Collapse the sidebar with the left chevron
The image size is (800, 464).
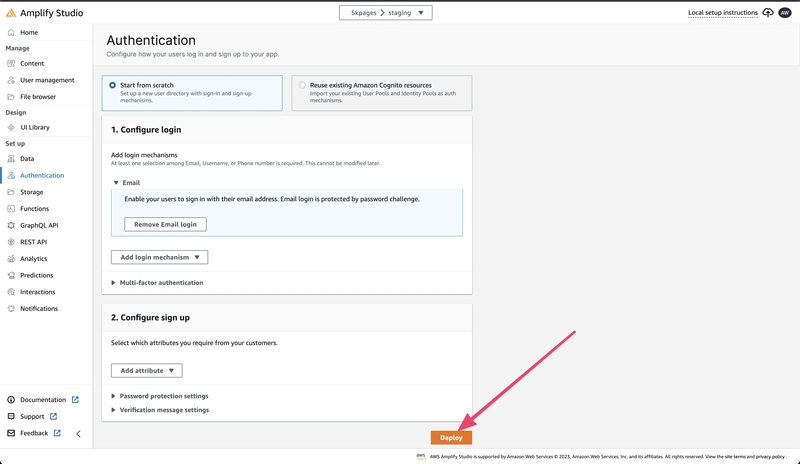[79, 434]
